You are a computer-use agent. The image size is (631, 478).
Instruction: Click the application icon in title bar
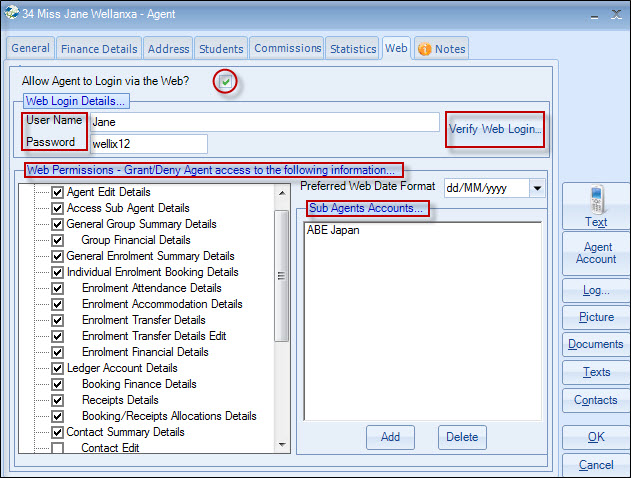pyautogui.click(x=11, y=14)
